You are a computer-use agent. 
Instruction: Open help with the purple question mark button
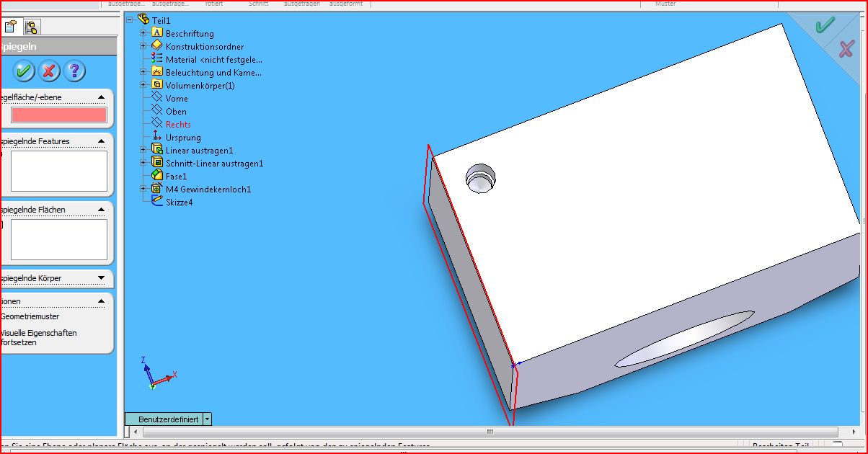74,71
